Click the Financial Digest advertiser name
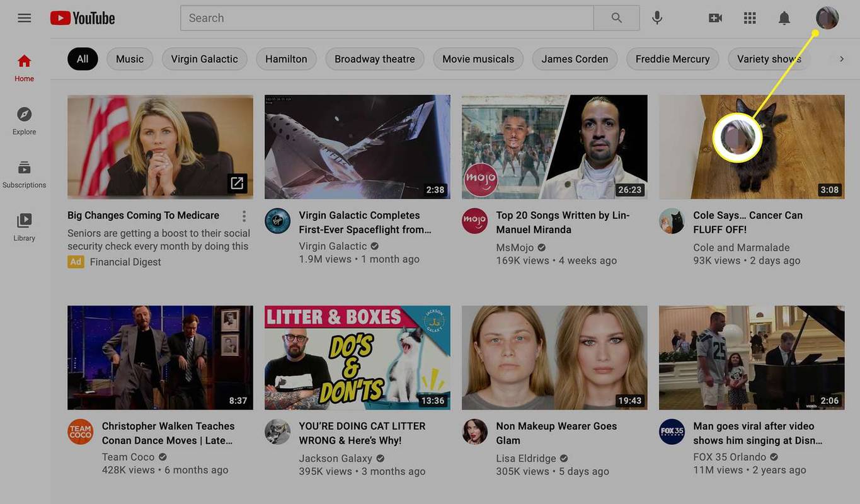Image resolution: width=860 pixels, height=504 pixels. tap(125, 262)
